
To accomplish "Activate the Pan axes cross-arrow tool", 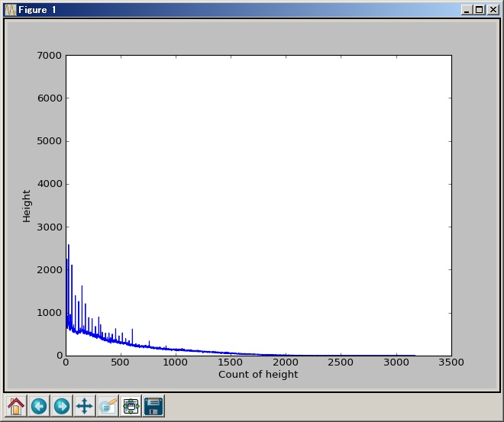I will [x=85, y=406].
